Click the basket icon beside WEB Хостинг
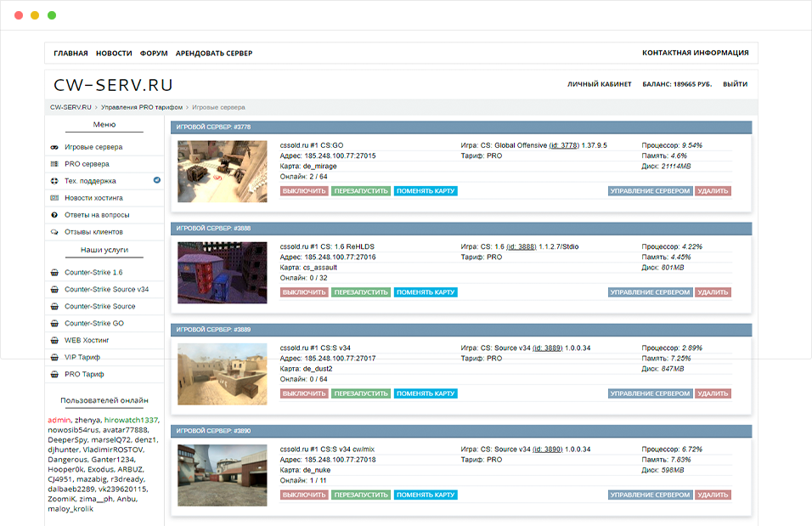This screenshot has width=812, height=526. pos(55,341)
